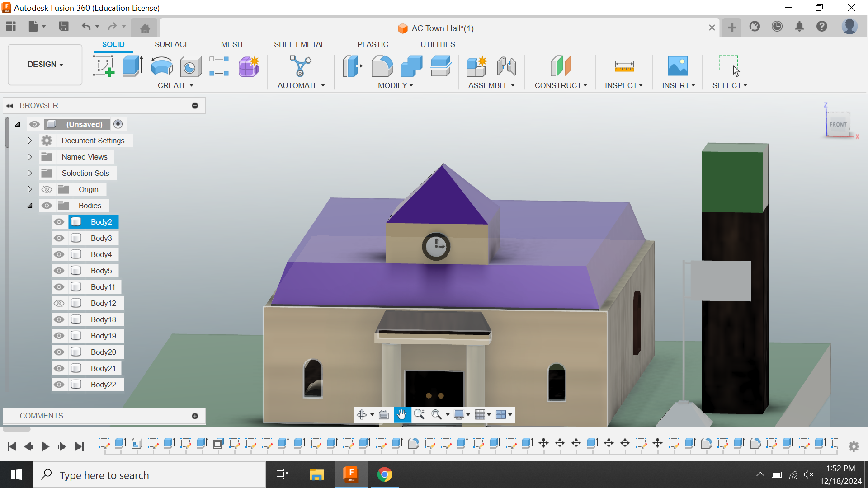Click the window Select tool icon
This screenshot has height=488, width=868.
click(x=729, y=66)
